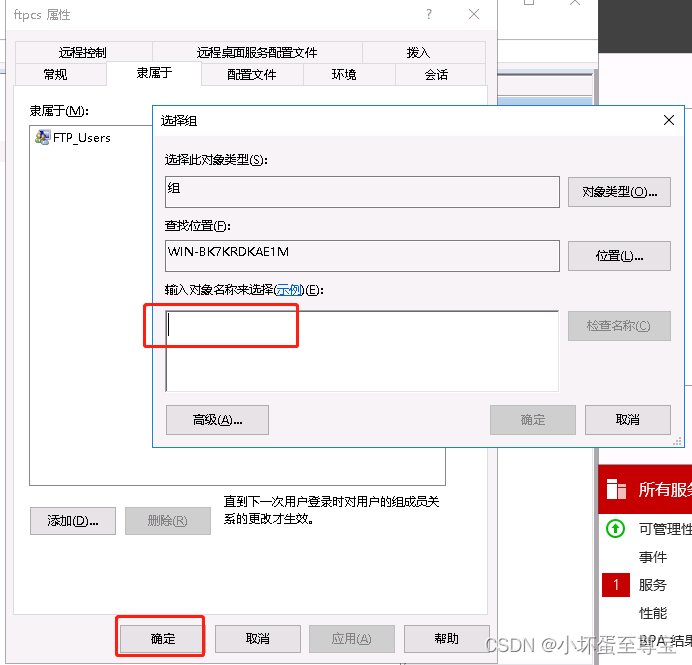Image resolution: width=692 pixels, height=665 pixels.
Task: Click 添加(D)... button
Action: pyautogui.click(x=73, y=521)
